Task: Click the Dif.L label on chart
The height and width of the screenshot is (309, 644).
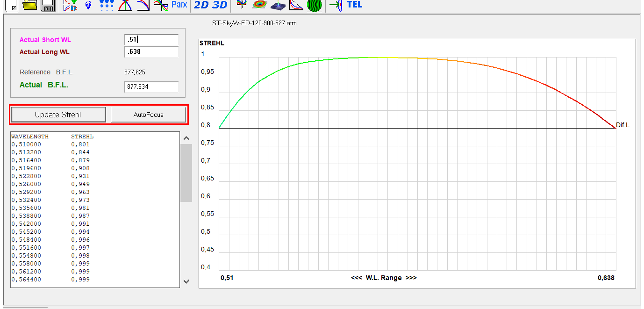Action: (623, 125)
